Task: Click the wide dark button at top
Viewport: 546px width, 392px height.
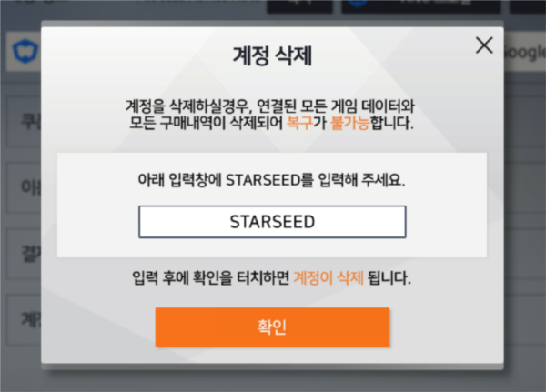Action: pos(421,6)
